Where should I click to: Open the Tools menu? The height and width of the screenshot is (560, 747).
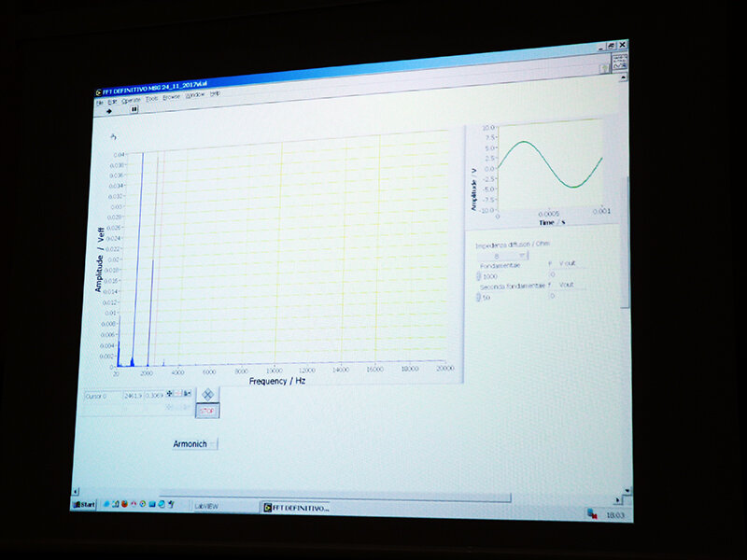click(x=151, y=98)
